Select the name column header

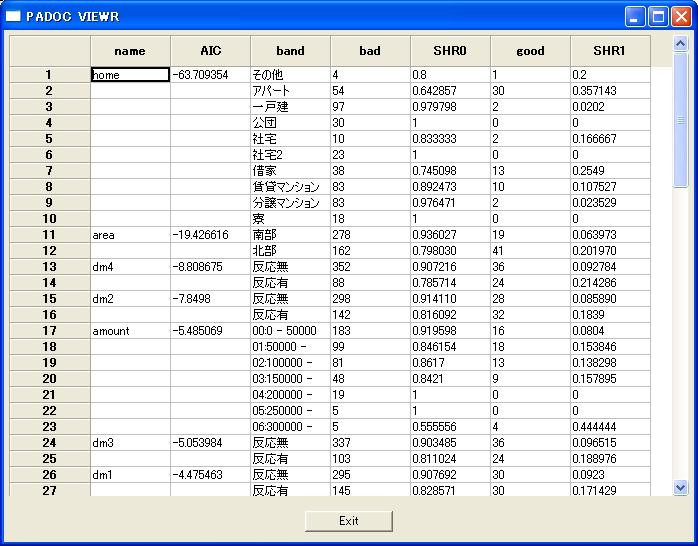tap(130, 51)
